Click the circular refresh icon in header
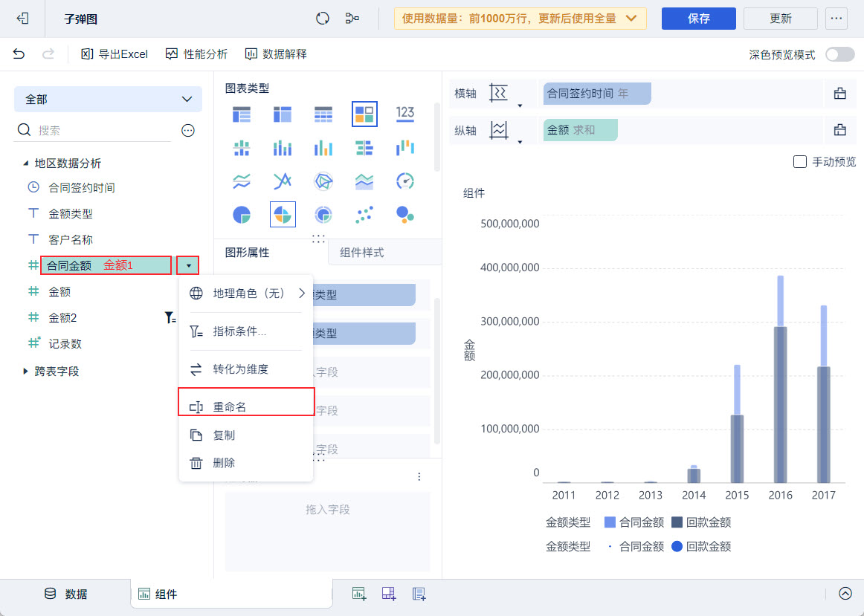Image resolution: width=864 pixels, height=616 pixels. pos(323,19)
